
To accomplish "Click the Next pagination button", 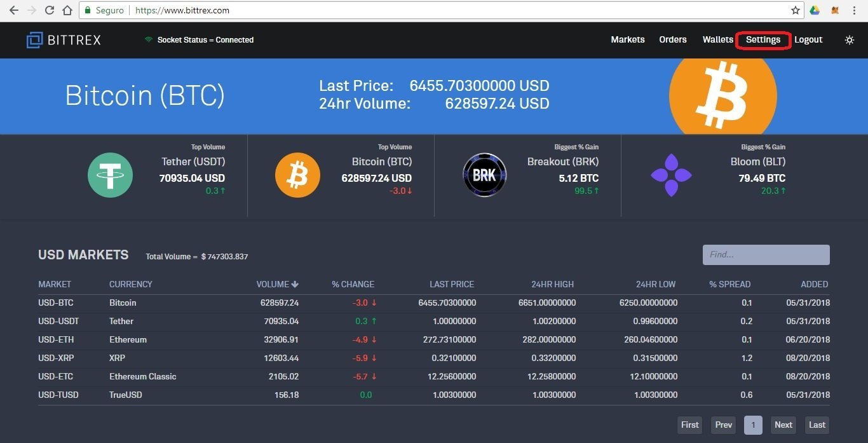I will coord(783,425).
